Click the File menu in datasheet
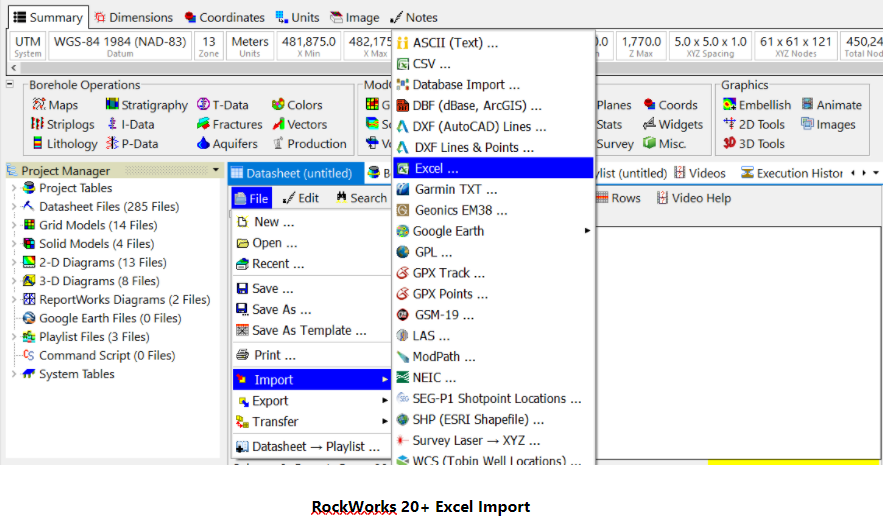 (251, 198)
